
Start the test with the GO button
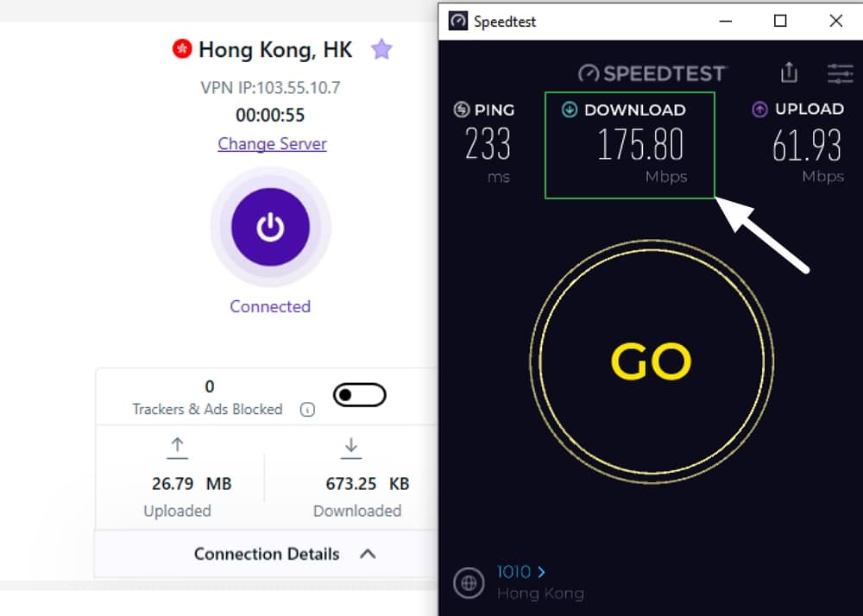coord(652,361)
